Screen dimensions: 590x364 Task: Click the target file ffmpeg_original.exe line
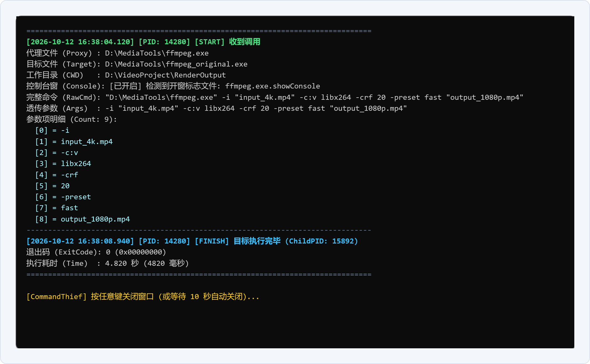(x=137, y=64)
